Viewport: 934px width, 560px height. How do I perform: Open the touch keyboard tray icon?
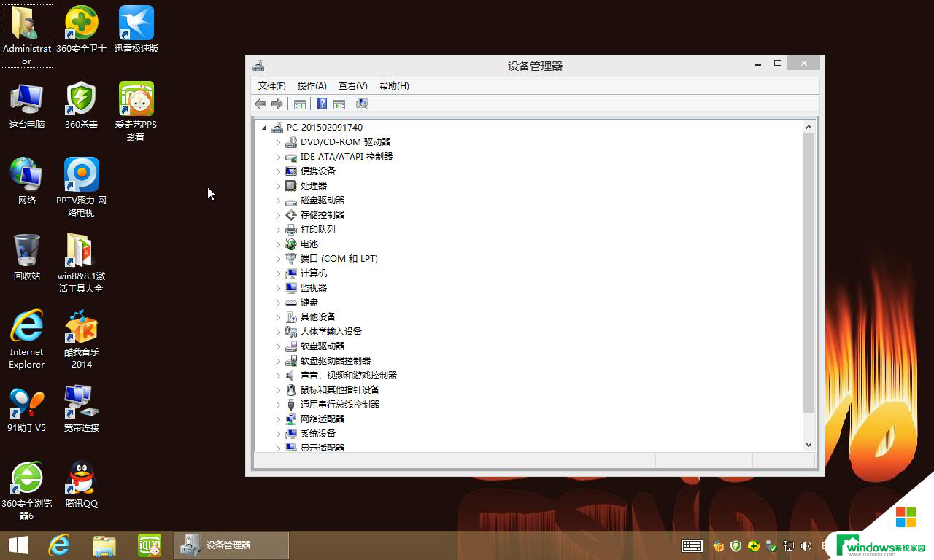(692, 545)
